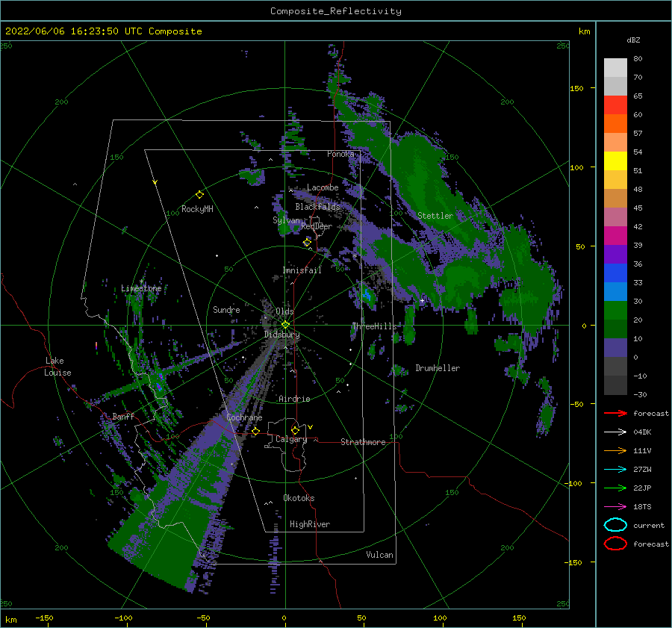Select the yellow diamond marker beside Cochrane
Viewport: 672px width, 628px height.
(255, 431)
